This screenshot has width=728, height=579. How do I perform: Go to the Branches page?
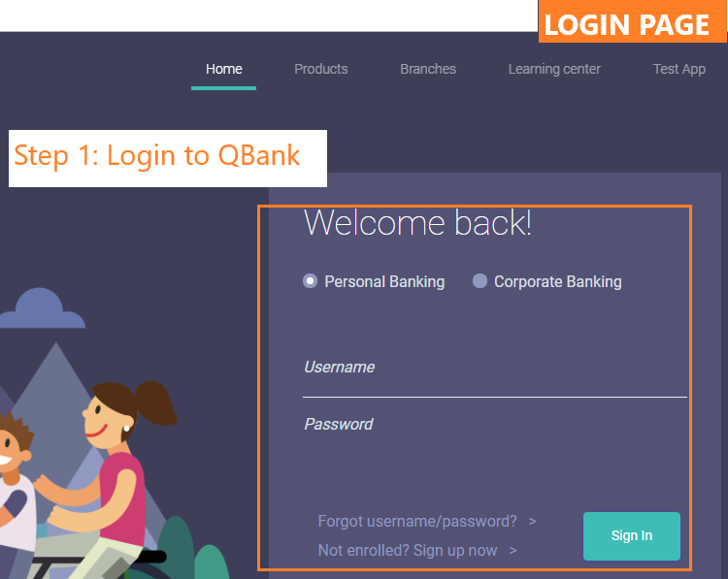click(x=428, y=69)
